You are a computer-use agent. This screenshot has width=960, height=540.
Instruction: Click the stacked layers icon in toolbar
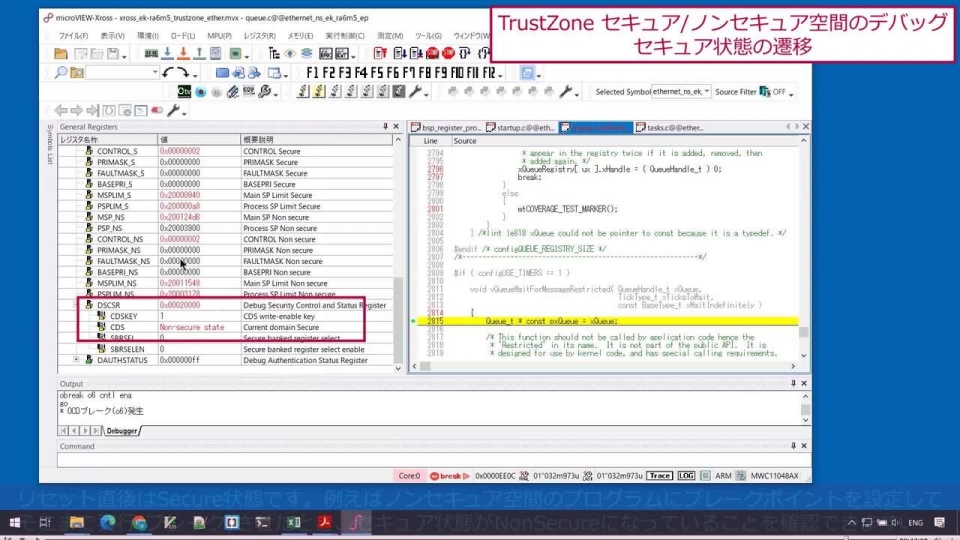click(x=306, y=54)
